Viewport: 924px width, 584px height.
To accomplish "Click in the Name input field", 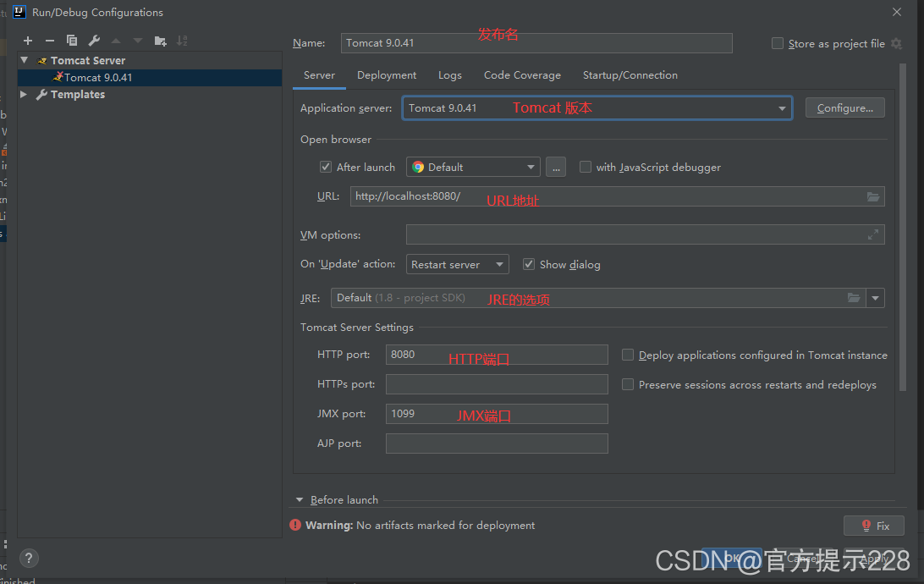I will coord(536,43).
